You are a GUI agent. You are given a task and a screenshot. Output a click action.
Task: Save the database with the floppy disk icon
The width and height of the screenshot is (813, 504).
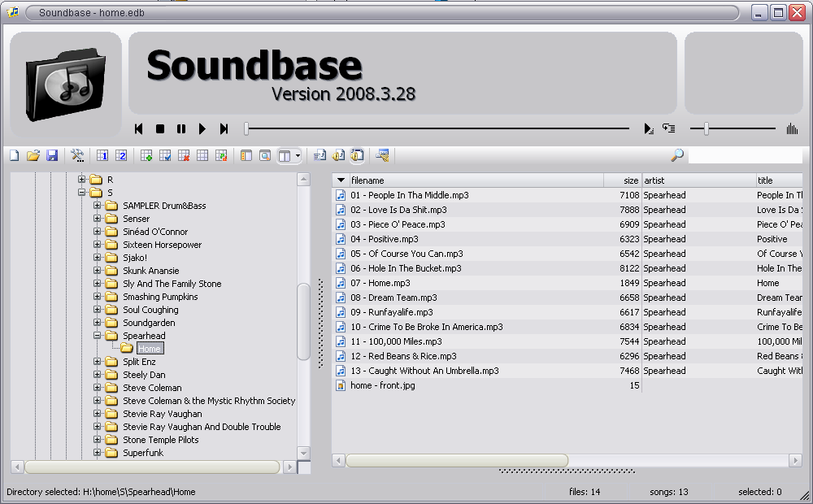[52, 155]
